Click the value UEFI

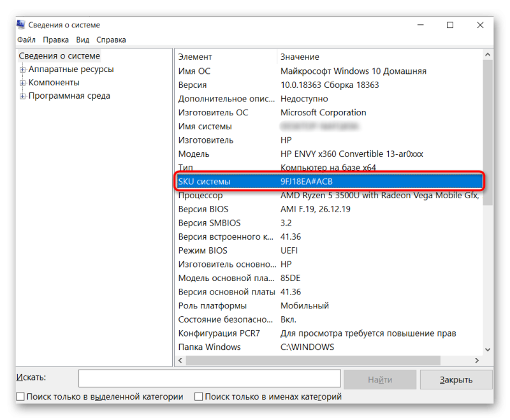[289, 250]
